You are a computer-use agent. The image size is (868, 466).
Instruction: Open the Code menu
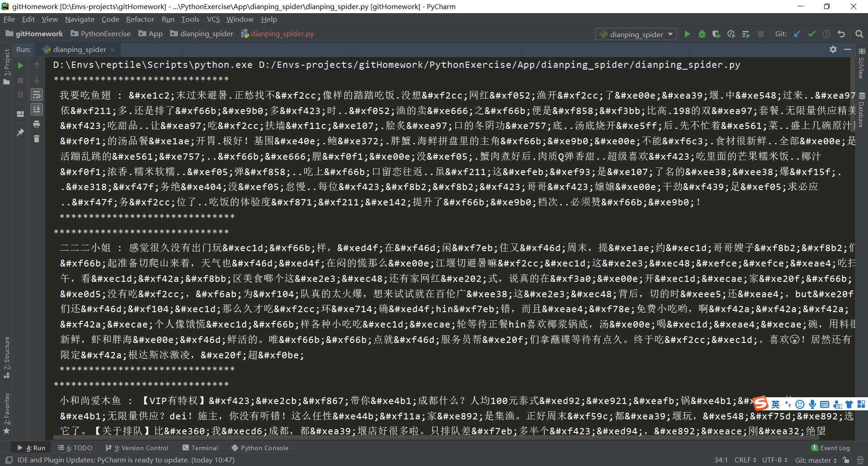(x=110, y=19)
